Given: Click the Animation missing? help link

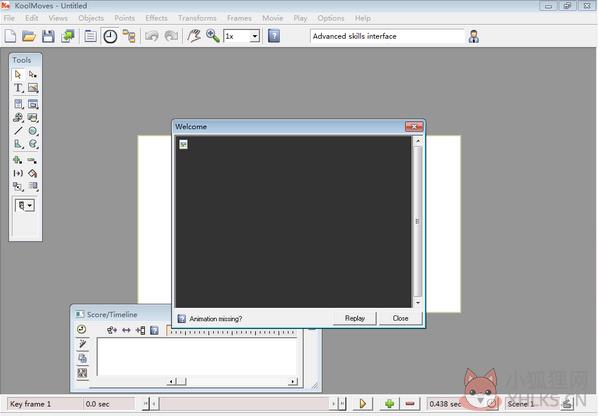Looking at the screenshot, I should pyautogui.click(x=215, y=319).
